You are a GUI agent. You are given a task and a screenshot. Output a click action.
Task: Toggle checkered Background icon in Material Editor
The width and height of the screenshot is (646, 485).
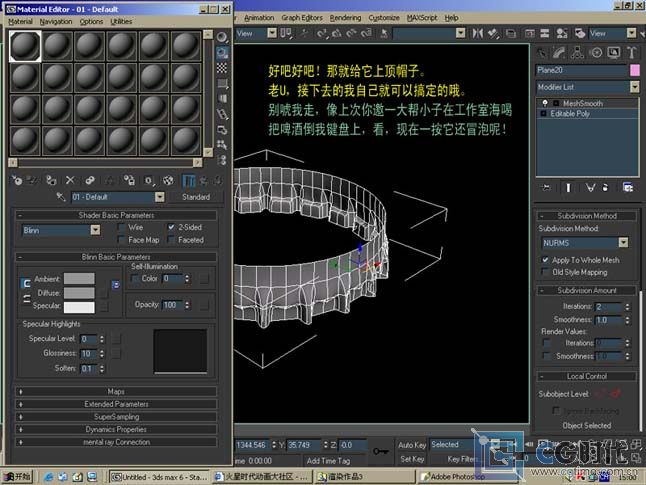coord(222,68)
